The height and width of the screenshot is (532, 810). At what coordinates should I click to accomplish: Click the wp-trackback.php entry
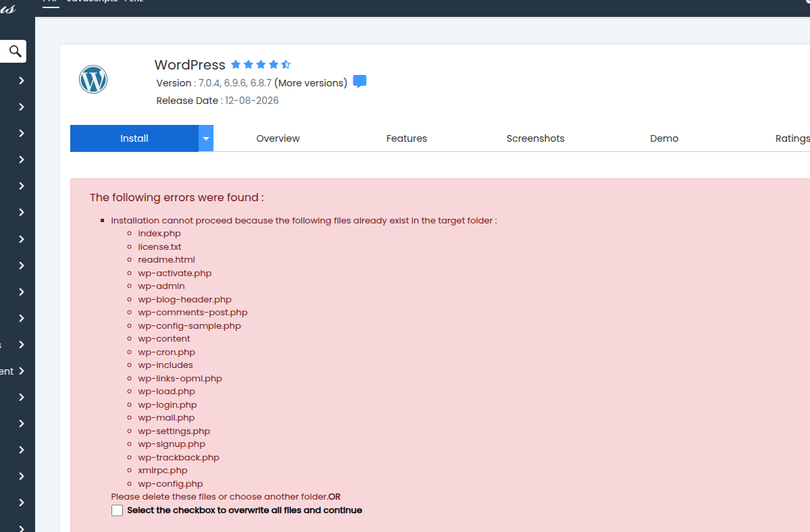point(179,457)
